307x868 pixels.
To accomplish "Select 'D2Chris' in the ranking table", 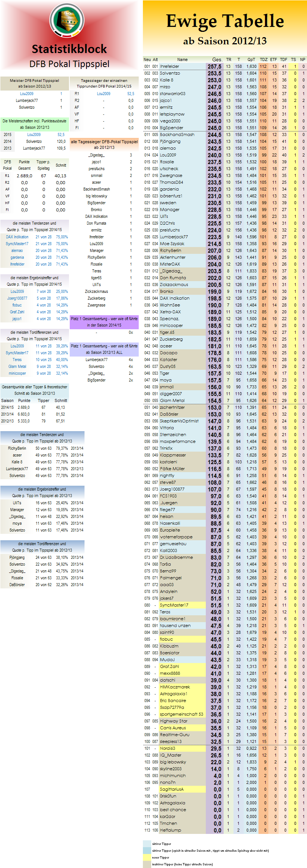I will pos(167,223).
